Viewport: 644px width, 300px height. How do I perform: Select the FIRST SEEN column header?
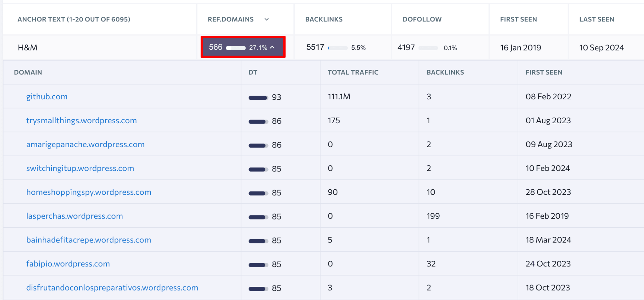pos(518,19)
